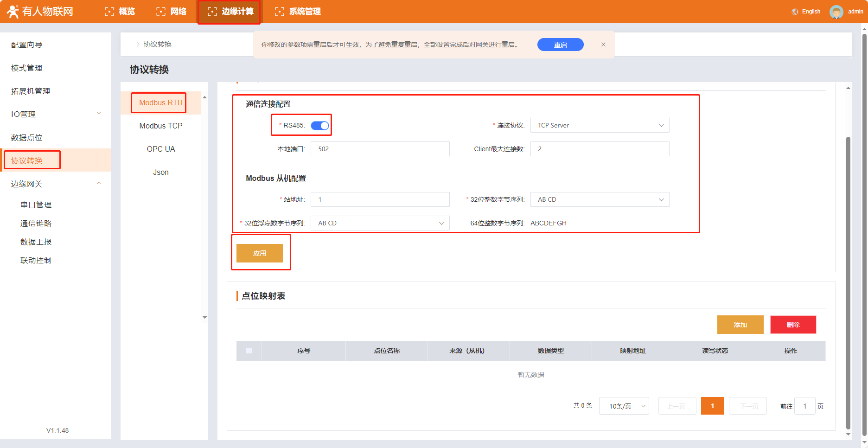
Task: Close the restart notification banner
Action: [603, 45]
